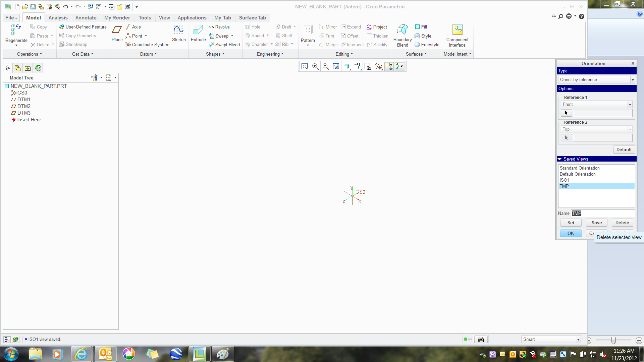Screen dimensions: 644x362
Task: Switch to the Analysis tab
Action: pos(58,18)
